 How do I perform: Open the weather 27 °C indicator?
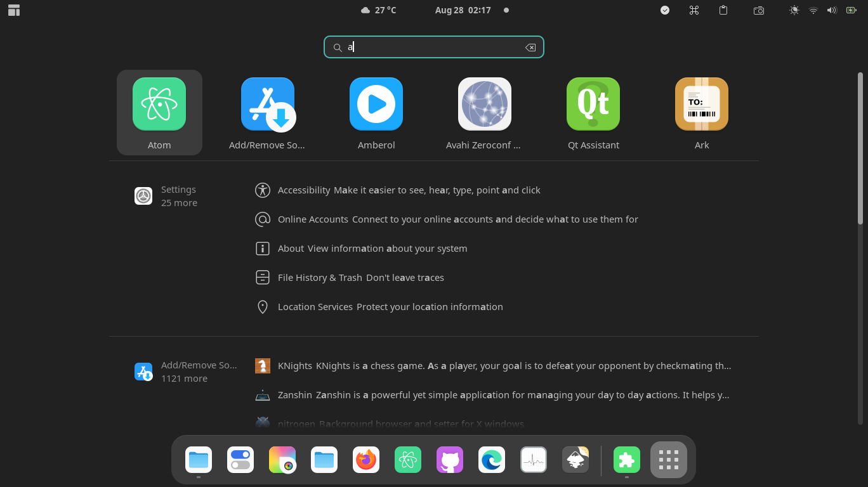coord(379,10)
